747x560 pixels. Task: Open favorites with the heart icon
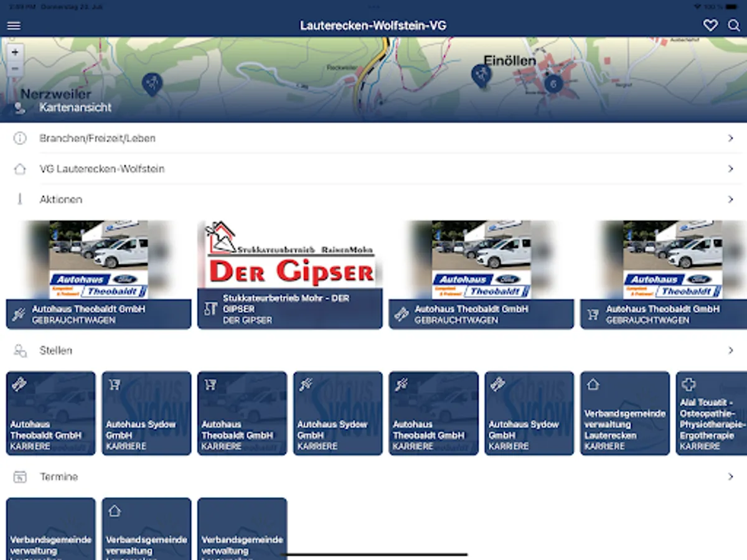[x=710, y=26]
